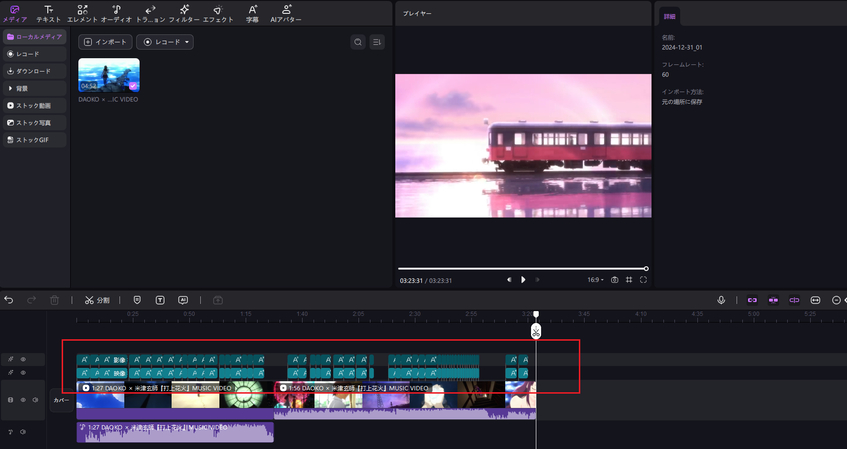Image resolution: width=847 pixels, height=449 pixels.
Task: Toggle visibility of the main video track
Action: (23, 400)
